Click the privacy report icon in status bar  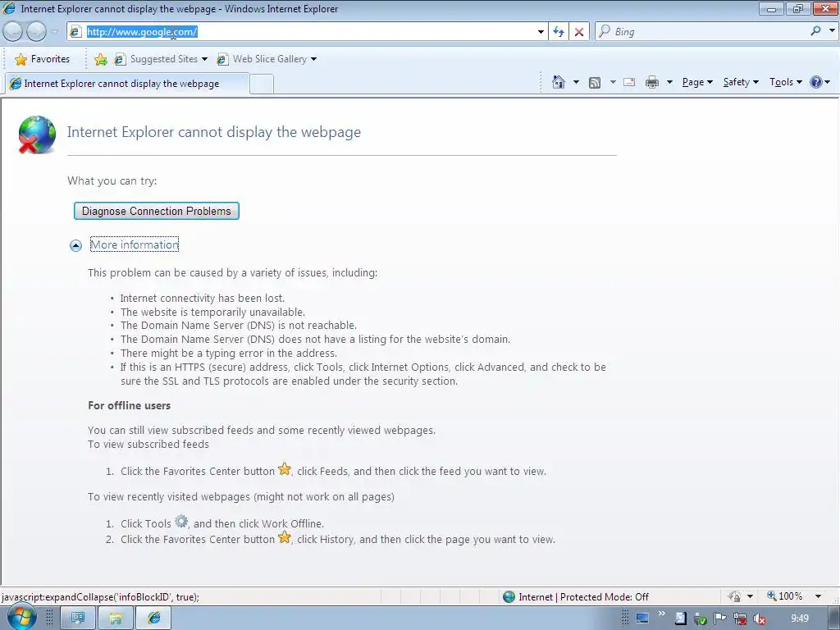pyautogui.click(x=734, y=596)
